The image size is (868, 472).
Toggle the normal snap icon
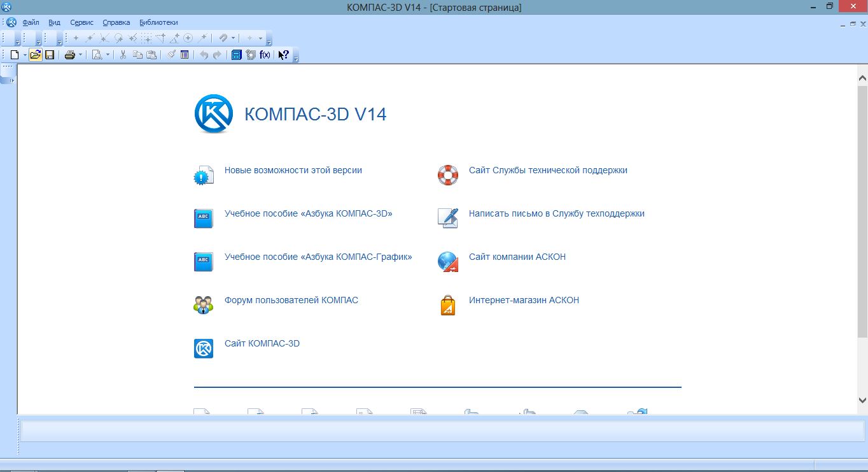132,38
